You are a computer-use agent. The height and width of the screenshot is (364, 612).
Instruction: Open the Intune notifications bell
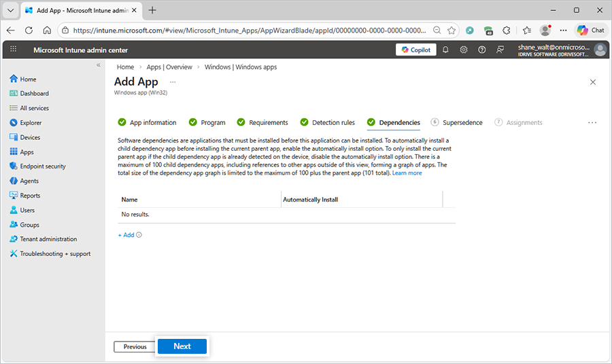(445, 50)
